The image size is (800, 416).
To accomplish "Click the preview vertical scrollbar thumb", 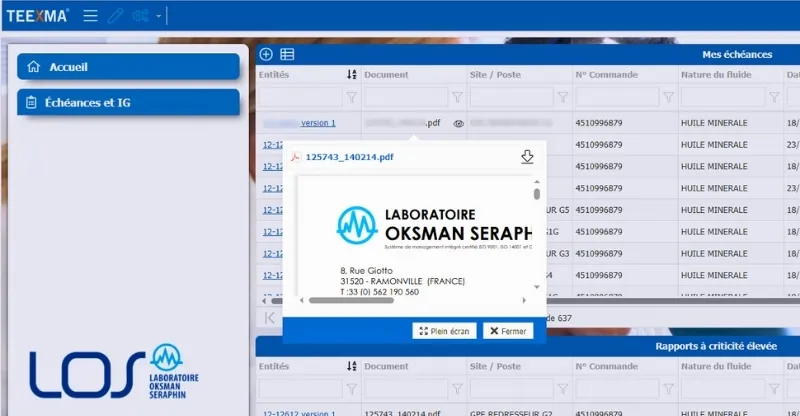I will 537,194.
